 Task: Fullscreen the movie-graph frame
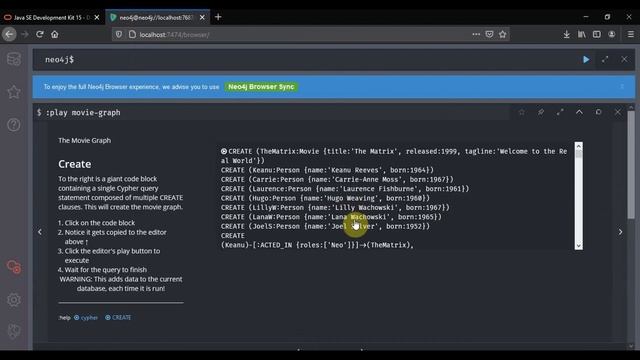[x=560, y=112]
